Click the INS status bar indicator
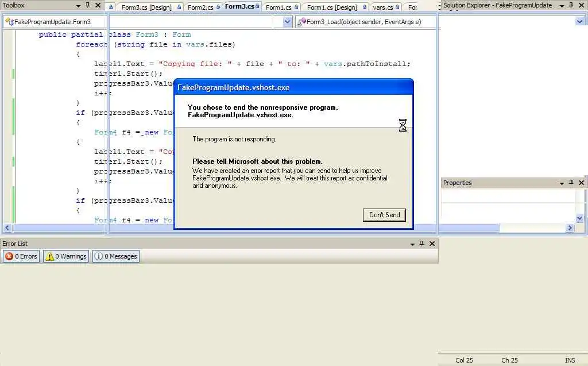 tap(570, 360)
